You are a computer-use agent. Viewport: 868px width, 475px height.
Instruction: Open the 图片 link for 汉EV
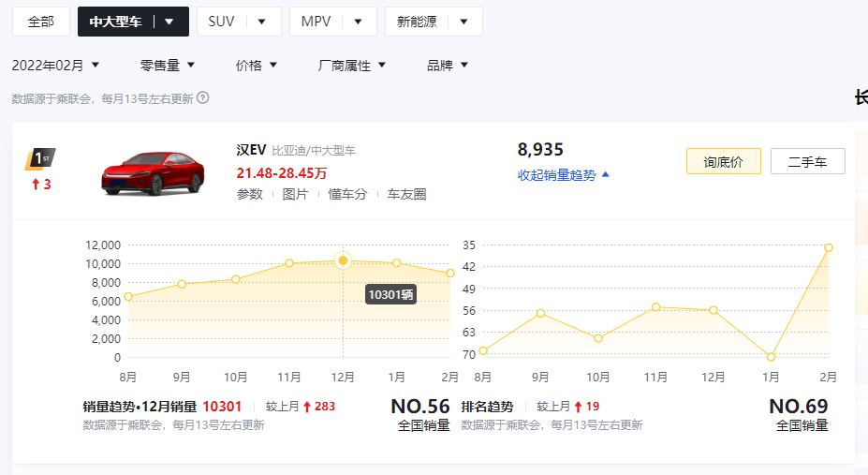[x=295, y=194]
